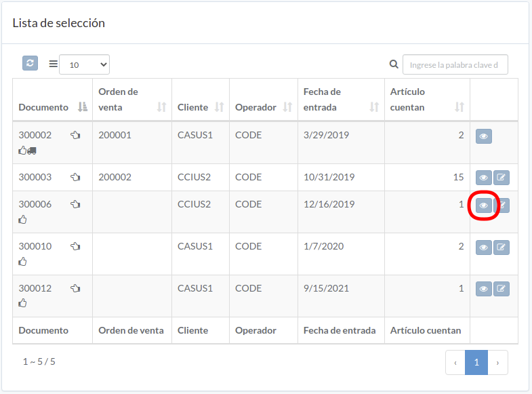
Task: Click item count 15 in row 300003
Action: click(458, 177)
